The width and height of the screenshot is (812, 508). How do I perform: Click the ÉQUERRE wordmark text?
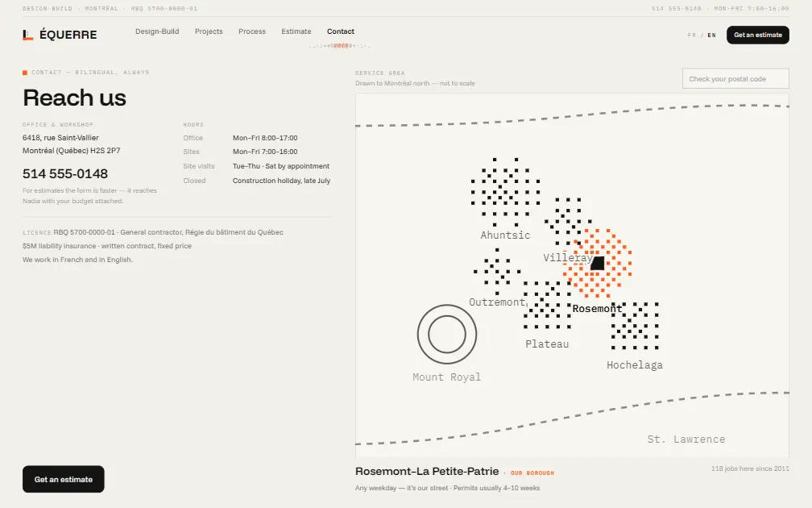tap(68, 35)
